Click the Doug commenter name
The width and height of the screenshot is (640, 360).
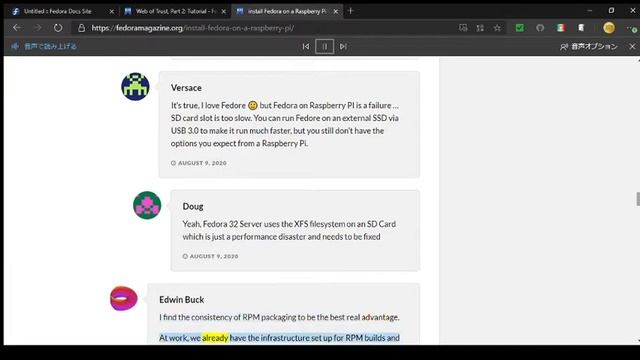[193, 207]
